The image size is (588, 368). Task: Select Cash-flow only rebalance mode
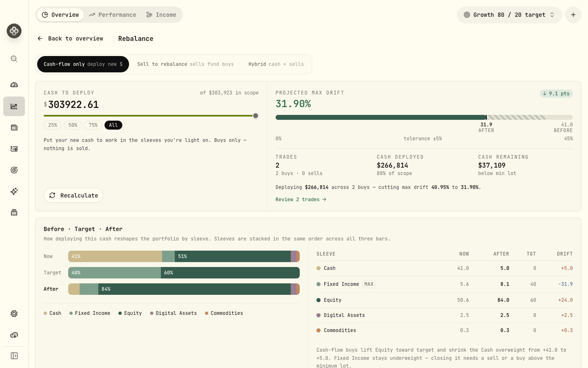(83, 64)
